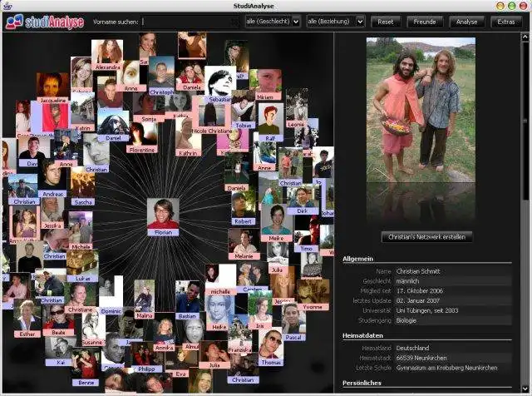Click the details panel scroll-up arrow
532x396 pixels.
pos(525,37)
